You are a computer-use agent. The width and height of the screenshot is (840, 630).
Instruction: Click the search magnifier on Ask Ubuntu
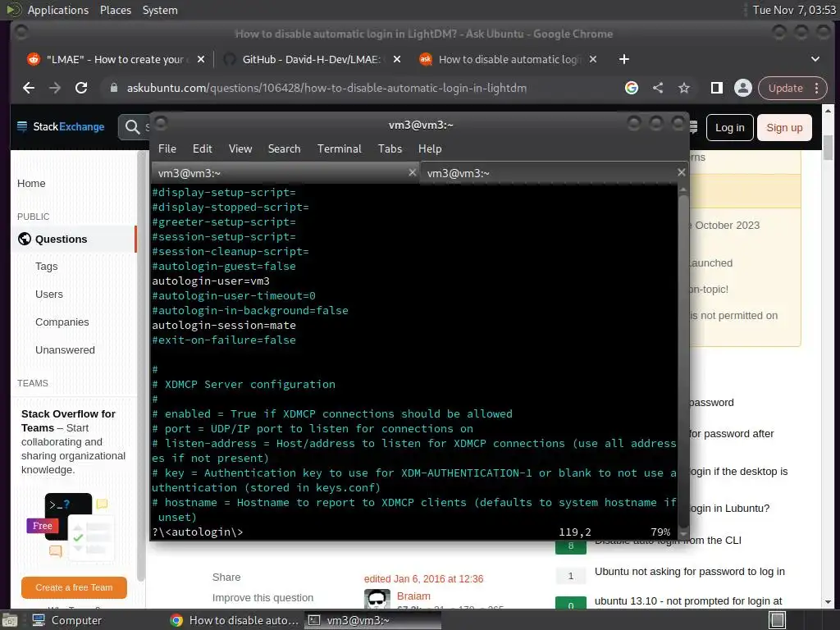(x=132, y=127)
